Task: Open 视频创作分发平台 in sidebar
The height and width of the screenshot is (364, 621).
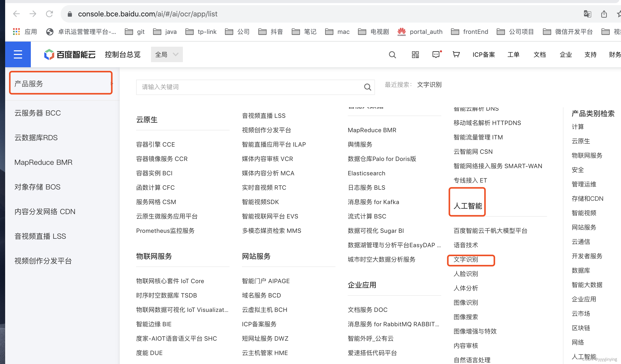Action: pyautogui.click(x=43, y=261)
